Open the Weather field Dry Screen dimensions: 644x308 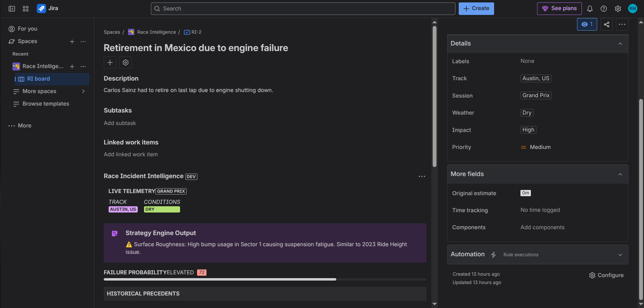tap(527, 113)
